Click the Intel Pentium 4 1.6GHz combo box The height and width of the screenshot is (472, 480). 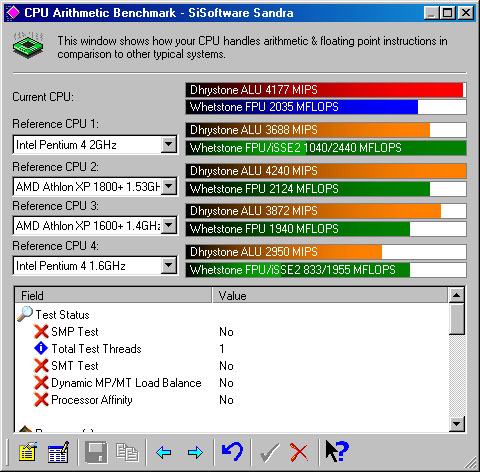[x=95, y=266]
